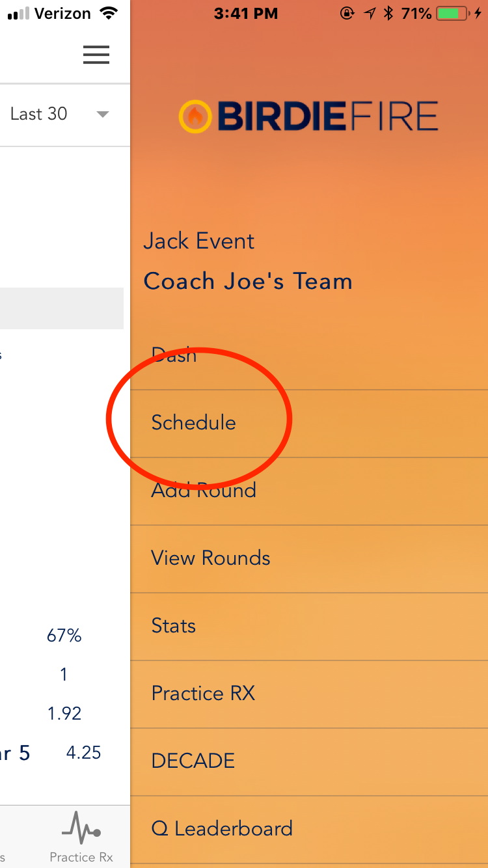Open the Dash menu item

[174, 355]
